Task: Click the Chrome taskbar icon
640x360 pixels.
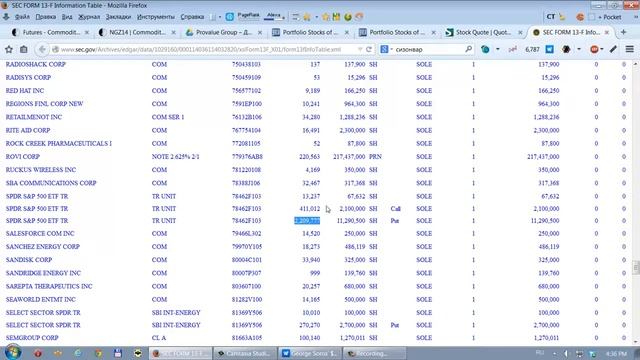Action: [98, 353]
